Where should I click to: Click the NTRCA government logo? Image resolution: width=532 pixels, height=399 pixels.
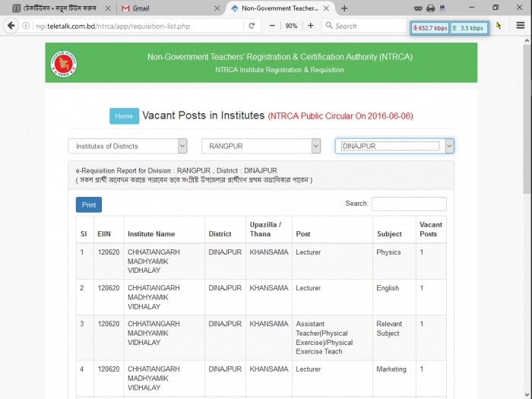[x=63, y=63]
